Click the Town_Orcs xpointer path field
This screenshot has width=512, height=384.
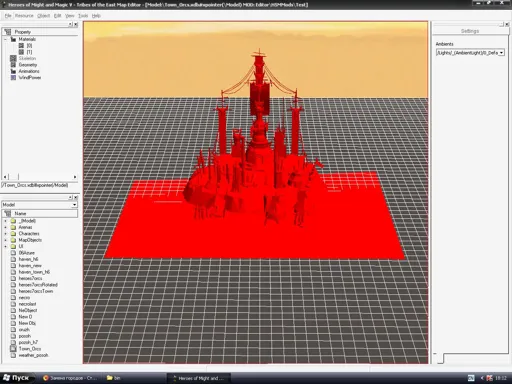pyautogui.click(x=39, y=185)
